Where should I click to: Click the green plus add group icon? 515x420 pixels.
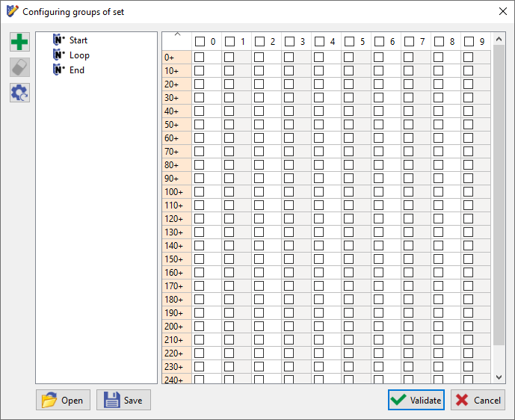[19, 43]
